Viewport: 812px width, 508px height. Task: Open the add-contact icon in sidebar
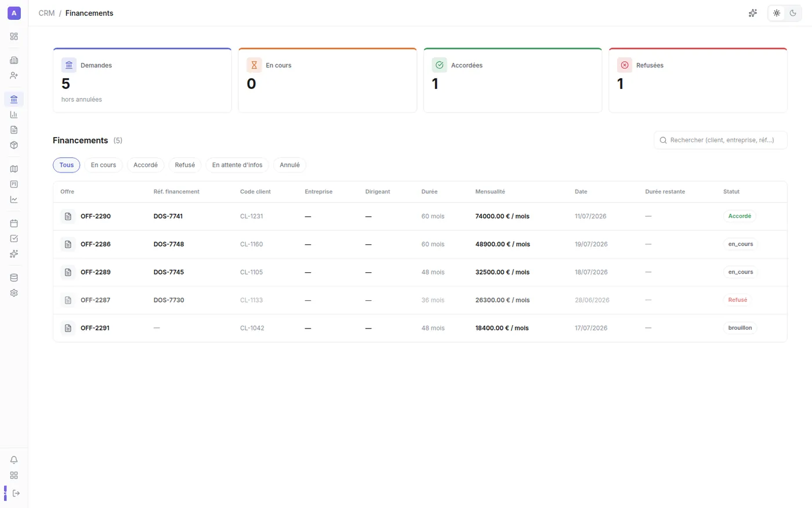[x=14, y=75]
